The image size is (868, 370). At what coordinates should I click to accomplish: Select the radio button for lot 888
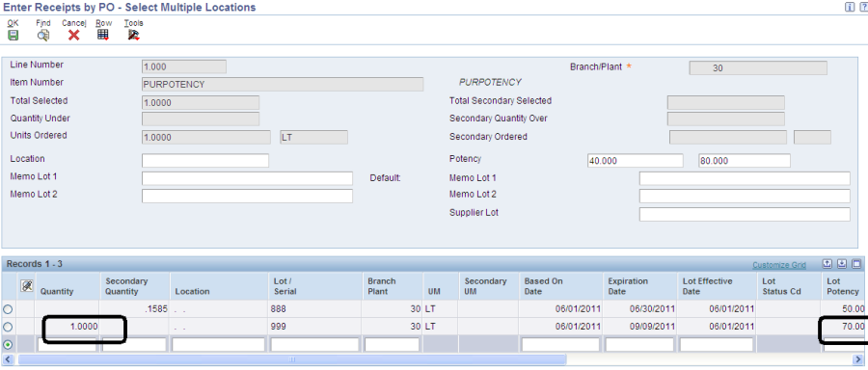[9, 309]
